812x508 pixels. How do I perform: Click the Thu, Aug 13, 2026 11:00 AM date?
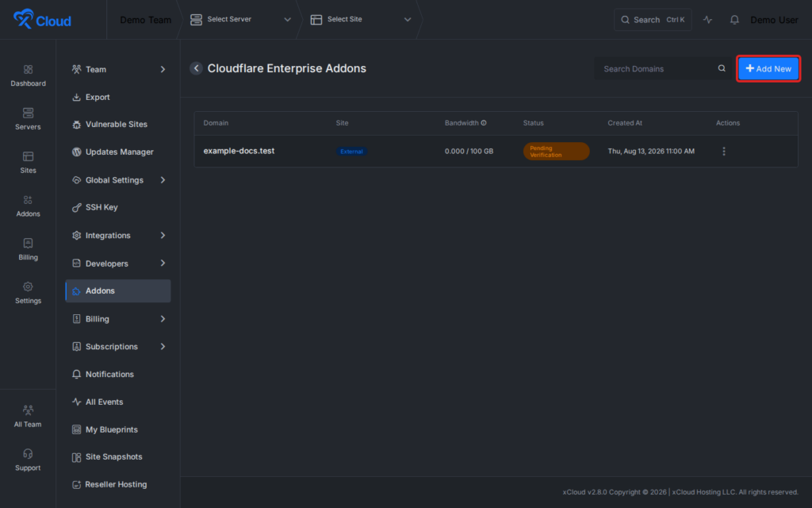[x=651, y=152]
